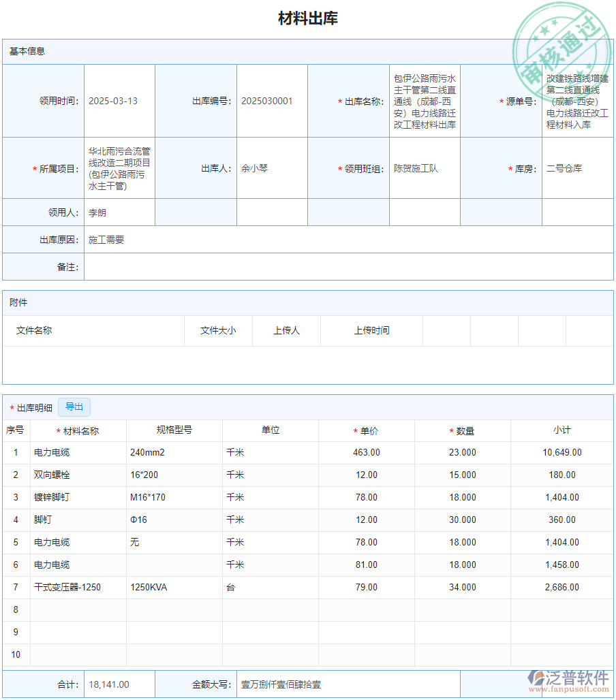The height and width of the screenshot is (700, 616).
Task: Select the 领用人 field showing 李朗
Action: coord(119,212)
